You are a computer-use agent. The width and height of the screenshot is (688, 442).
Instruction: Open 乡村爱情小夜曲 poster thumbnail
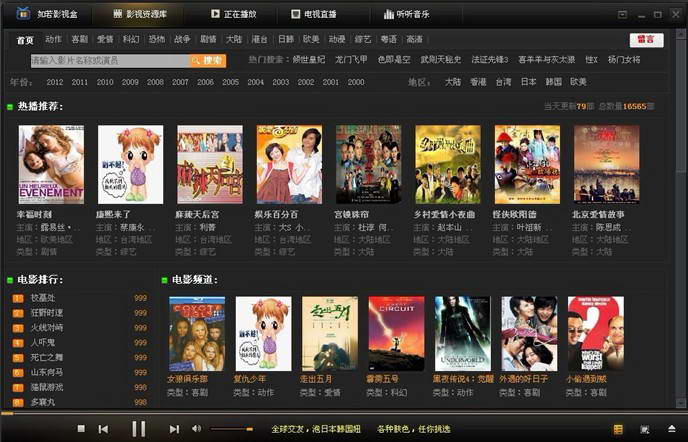448,165
